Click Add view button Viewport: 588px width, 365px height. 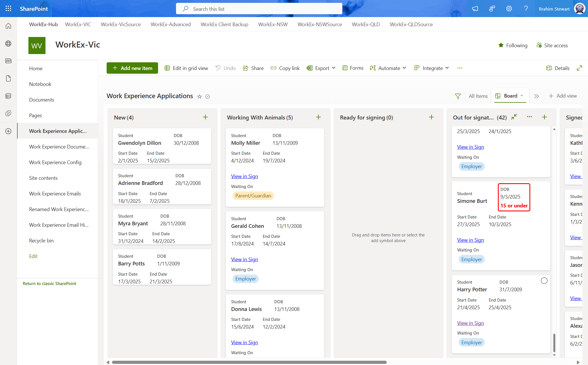click(563, 96)
